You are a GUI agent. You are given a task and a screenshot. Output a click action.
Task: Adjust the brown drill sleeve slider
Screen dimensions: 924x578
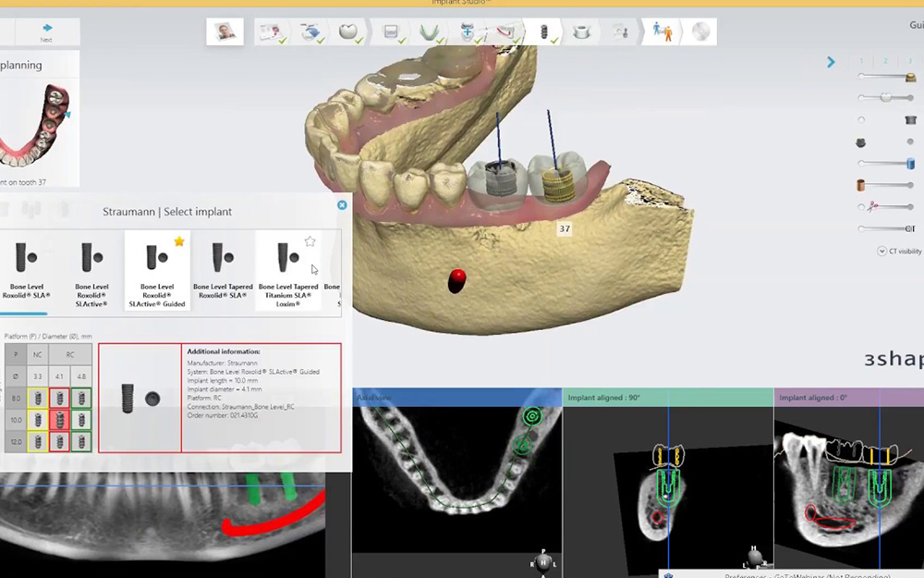coord(886,185)
